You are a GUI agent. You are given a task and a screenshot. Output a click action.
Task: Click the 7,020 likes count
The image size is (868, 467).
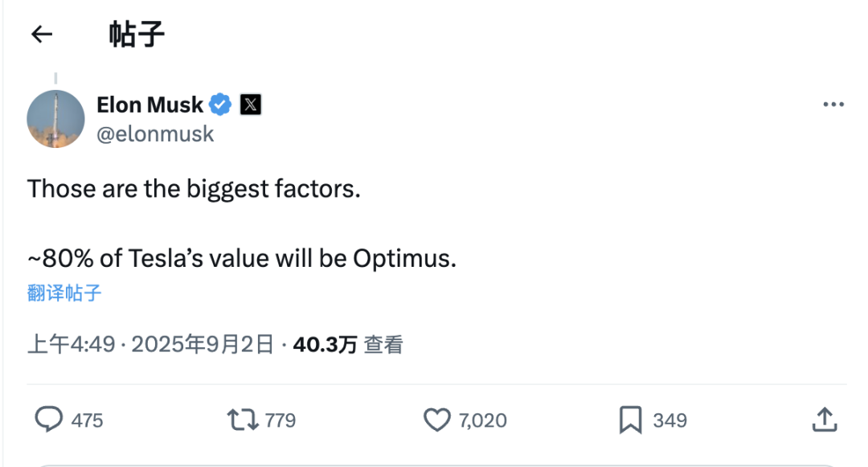click(x=483, y=420)
